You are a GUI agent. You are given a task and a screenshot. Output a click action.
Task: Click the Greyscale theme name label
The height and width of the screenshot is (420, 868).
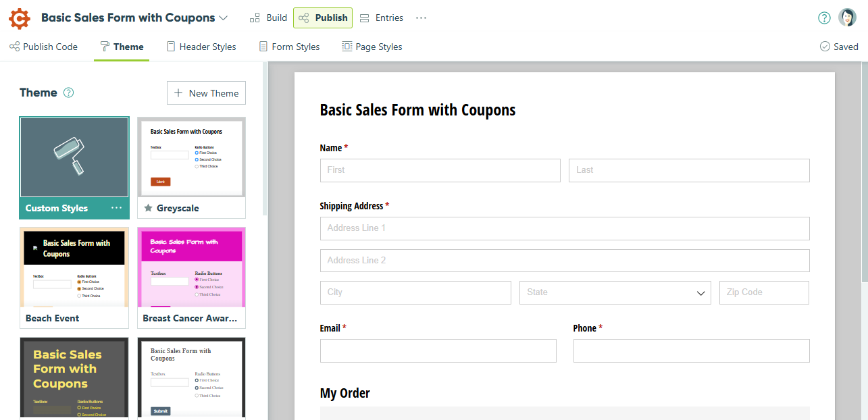[178, 208]
